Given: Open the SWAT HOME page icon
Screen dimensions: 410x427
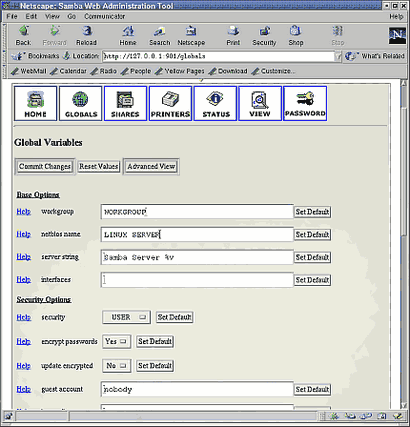Looking at the screenshot, I should click(x=36, y=104).
